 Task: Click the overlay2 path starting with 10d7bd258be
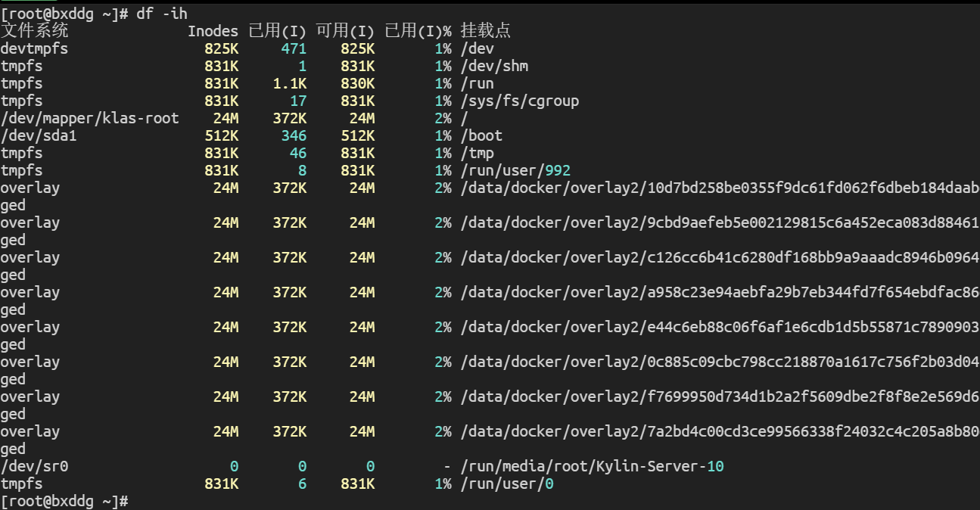[719, 188]
